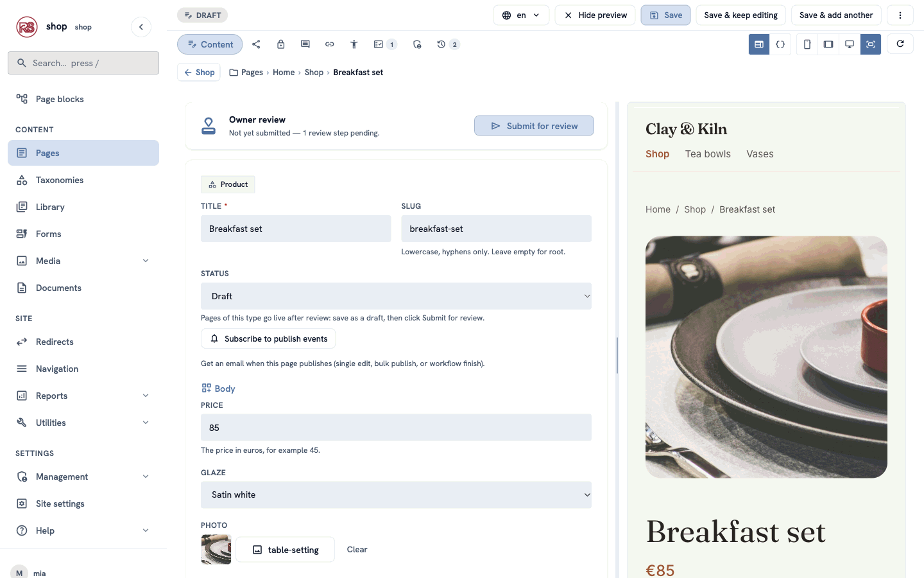Image resolution: width=924 pixels, height=578 pixels.
Task: Select fit-to-pane preview width
Action: point(871,44)
